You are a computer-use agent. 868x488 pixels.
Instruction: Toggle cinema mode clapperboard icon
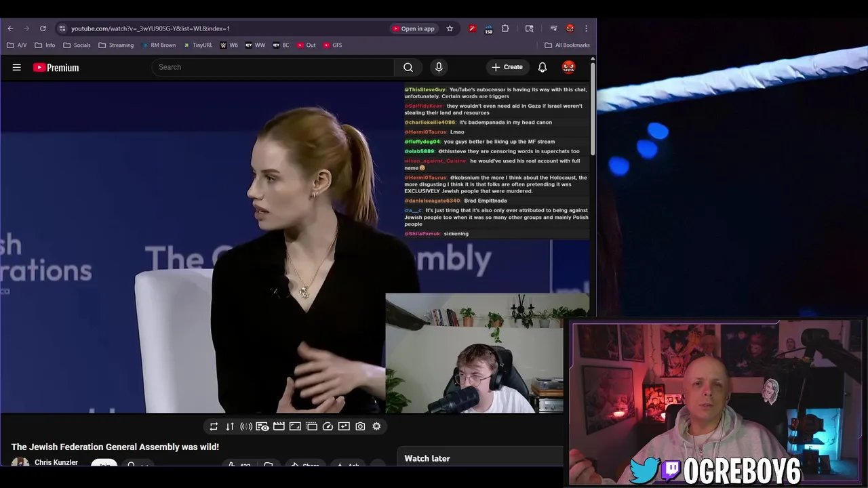click(279, 426)
